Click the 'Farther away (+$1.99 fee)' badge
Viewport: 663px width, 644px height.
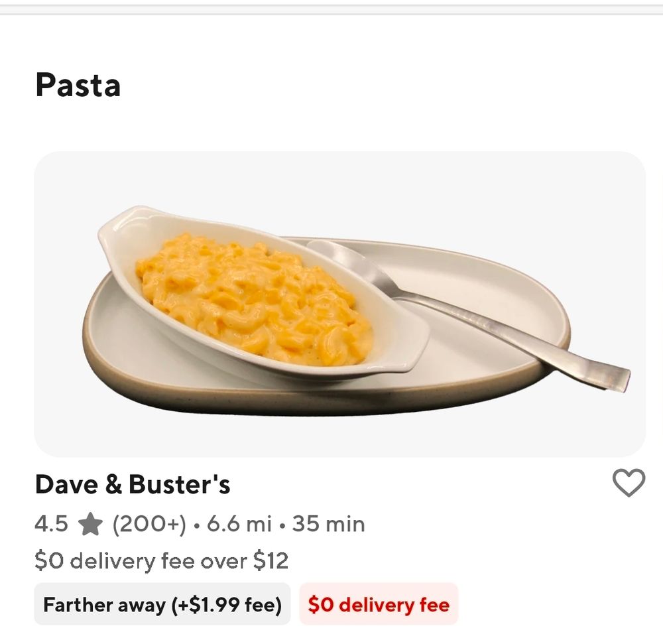(161, 605)
